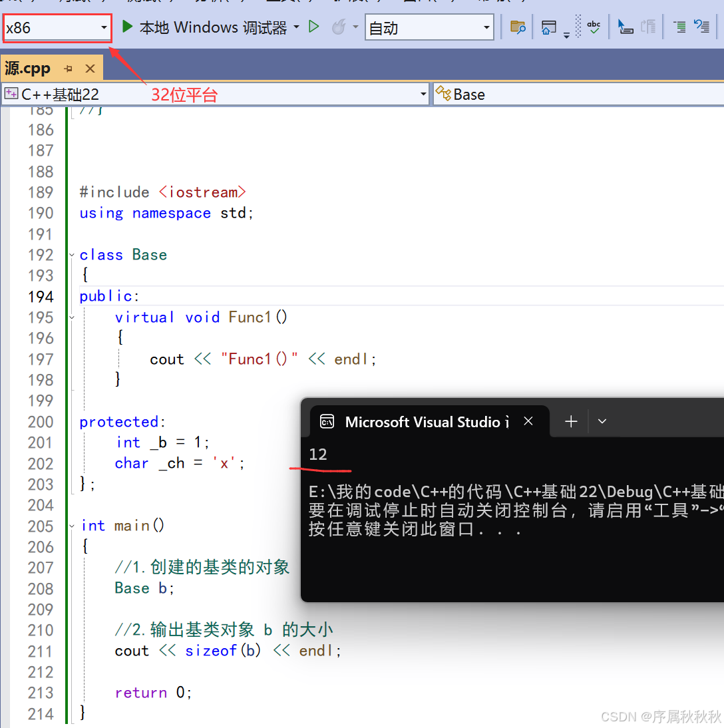Click the output value 12 in console

(x=318, y=455)
